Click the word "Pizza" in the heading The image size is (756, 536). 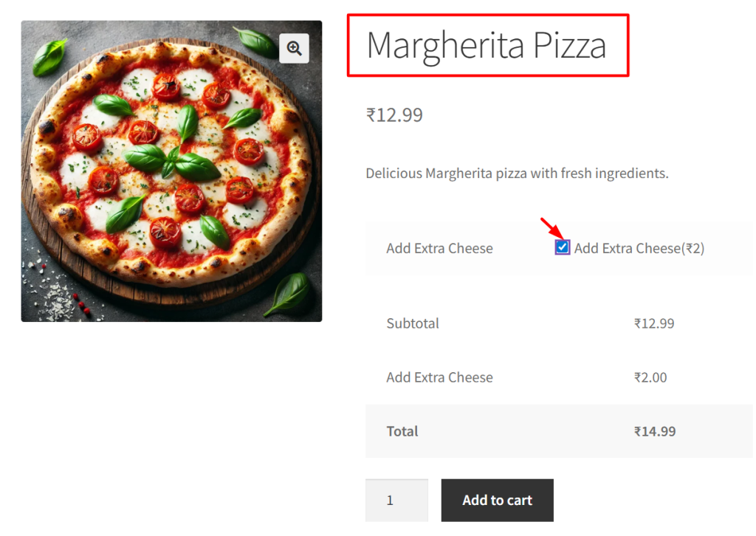[569, 45]
